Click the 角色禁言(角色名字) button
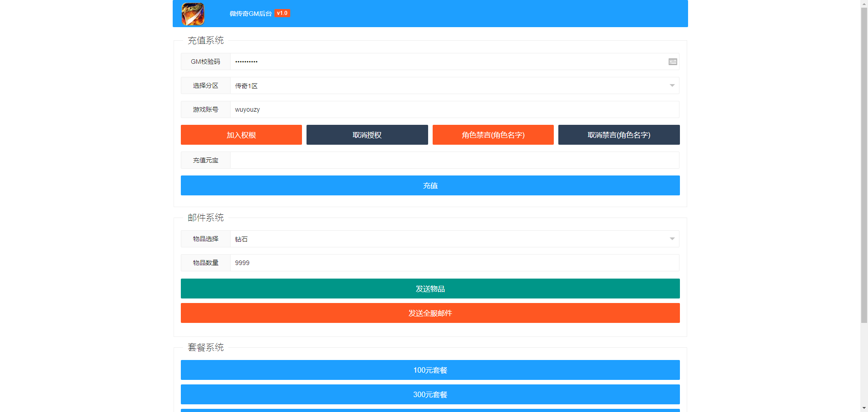The width and height of the screenshot is (868, 412). pyautogui.click(x=493, y=135)
